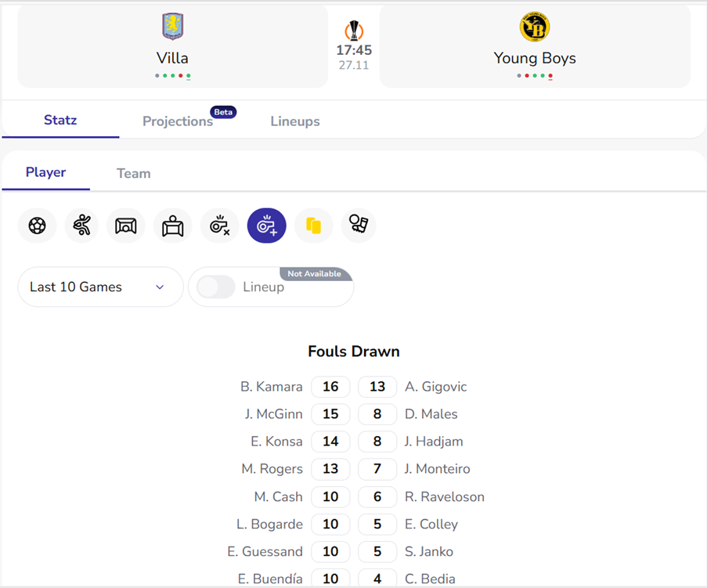Select the whistle with X fouls icon
The height and width of the screenshot is (588, 707).
tap(219, 226)
